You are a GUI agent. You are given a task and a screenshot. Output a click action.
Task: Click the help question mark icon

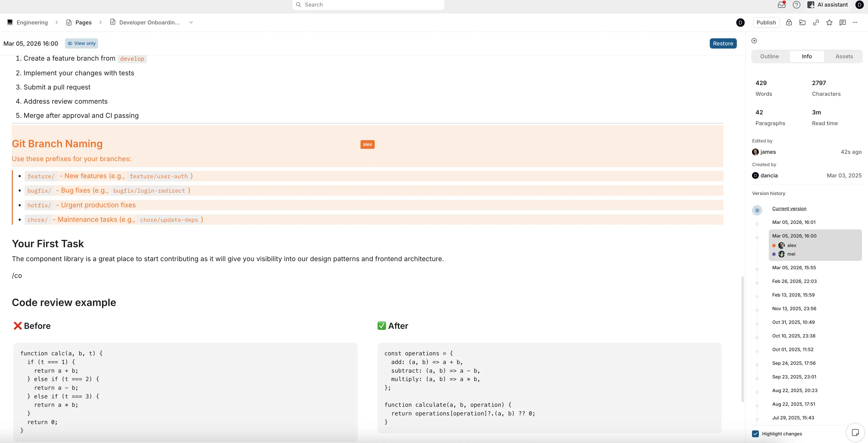click(797, 5)
